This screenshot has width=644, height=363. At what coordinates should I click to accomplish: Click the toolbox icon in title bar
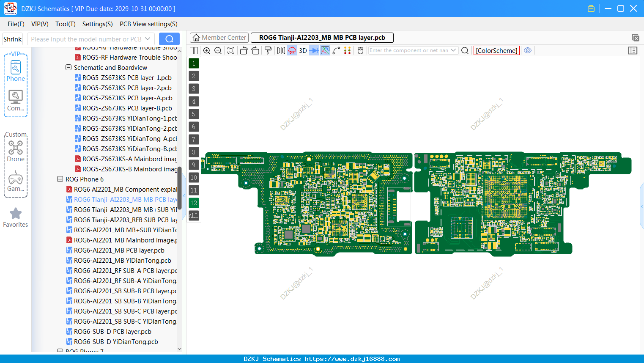click(591, 8)
